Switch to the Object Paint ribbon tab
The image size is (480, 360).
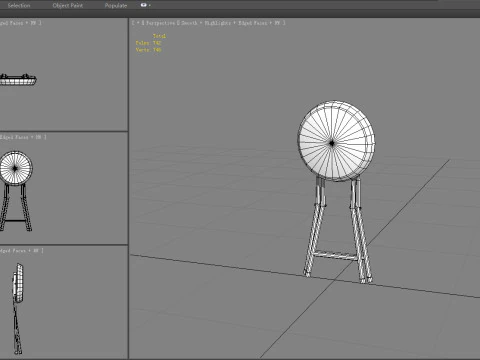[68, 5]
